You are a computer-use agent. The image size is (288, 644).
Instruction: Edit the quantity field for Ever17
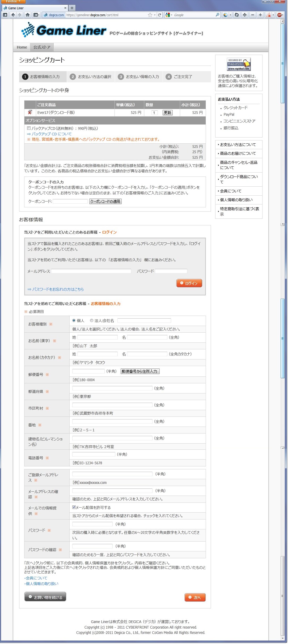point(154,113)
